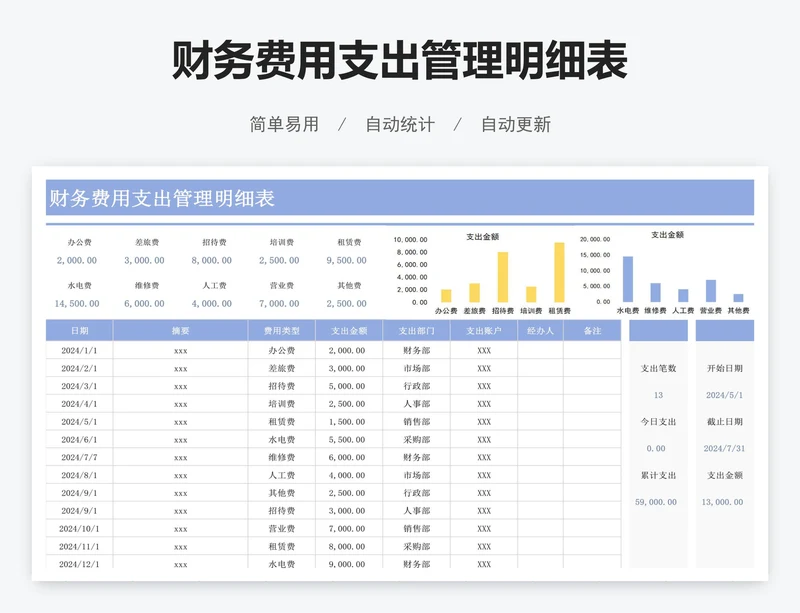Select the 9,000.00 amount in the last row
Screen dimensions: 800x613
(347, 564)
